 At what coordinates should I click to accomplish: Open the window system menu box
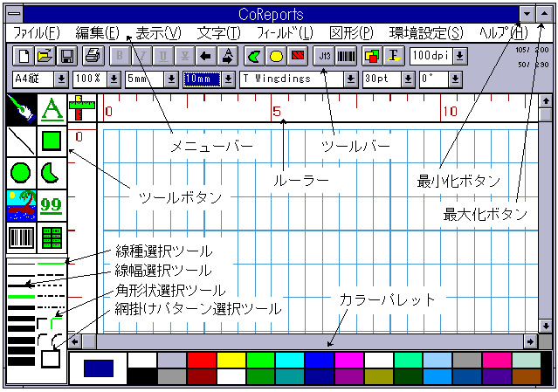coord(15,14)
